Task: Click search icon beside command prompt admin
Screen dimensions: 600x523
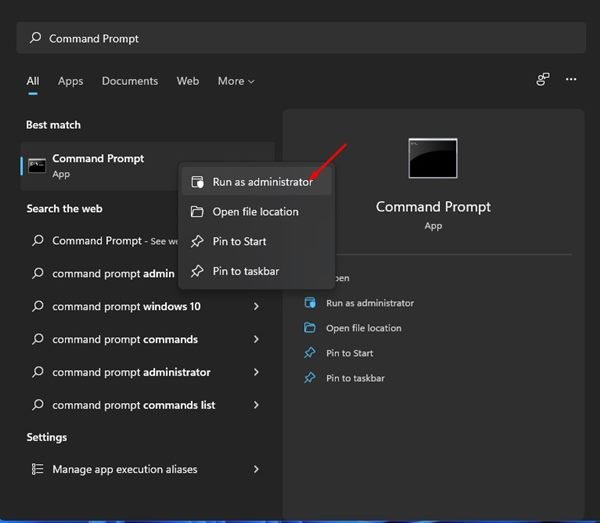Action: coord(38,273)
